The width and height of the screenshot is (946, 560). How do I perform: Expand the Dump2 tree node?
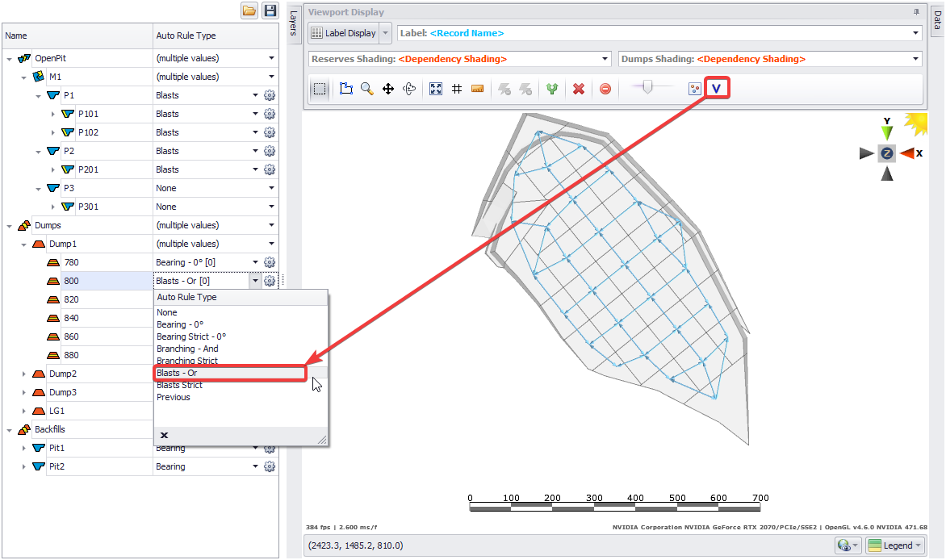(x=24, y=374)
